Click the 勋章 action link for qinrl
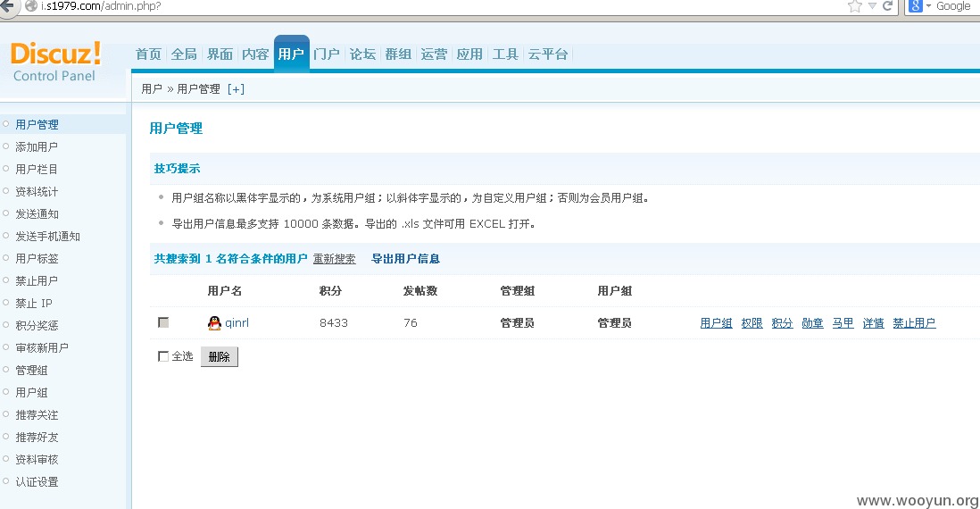 point(812,323)
